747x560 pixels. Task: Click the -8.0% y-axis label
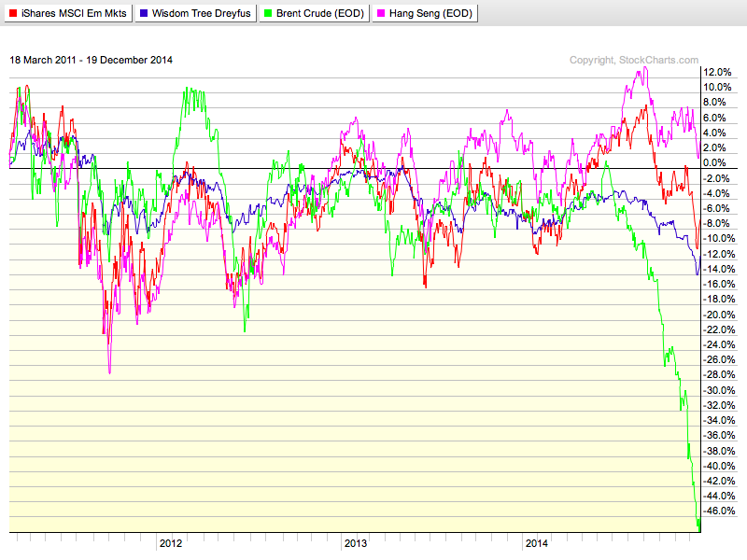[x=717, y=223]
